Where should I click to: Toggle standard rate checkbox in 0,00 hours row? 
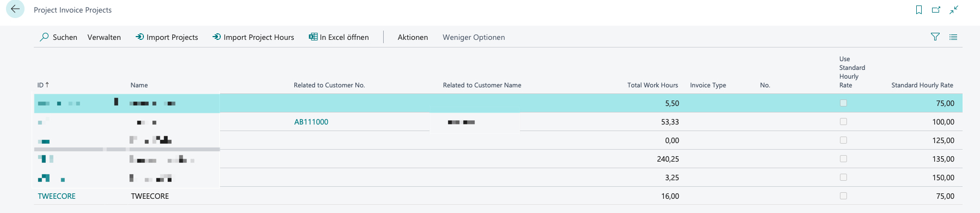(843, 140)
